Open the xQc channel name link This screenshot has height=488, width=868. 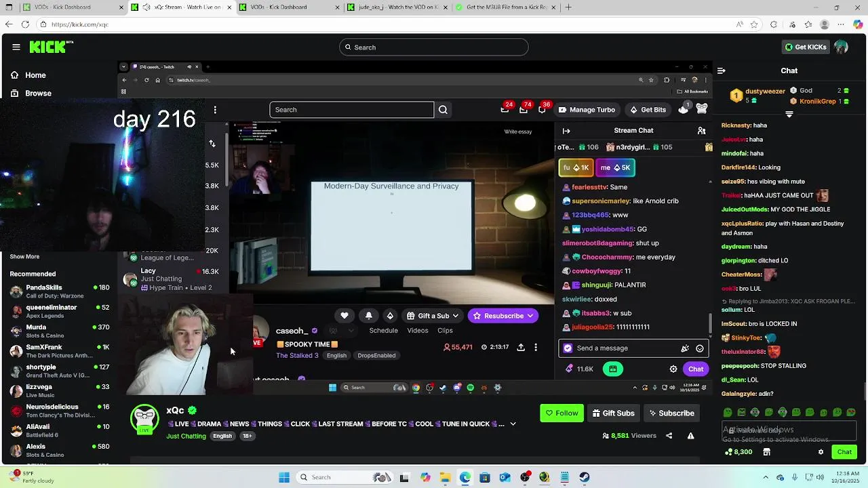[175, 411]
